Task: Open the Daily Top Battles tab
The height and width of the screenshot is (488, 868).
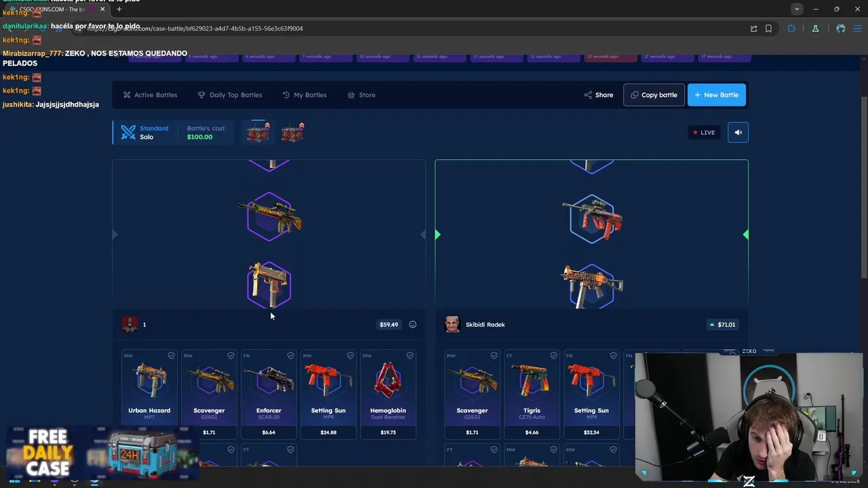Action: pos(230,95)
